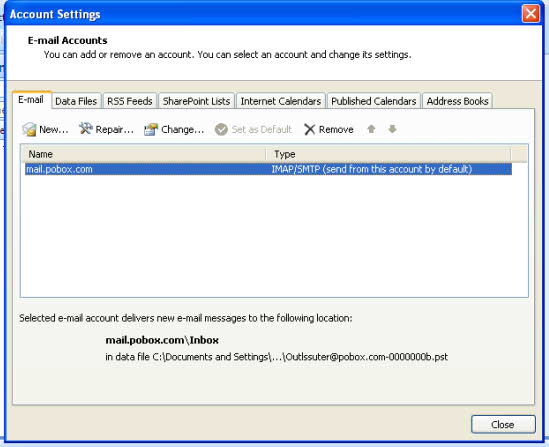Click the Set as Default checkmark icon
The height and width of the screenshot is (447, 549).
(x=221, y=130)
